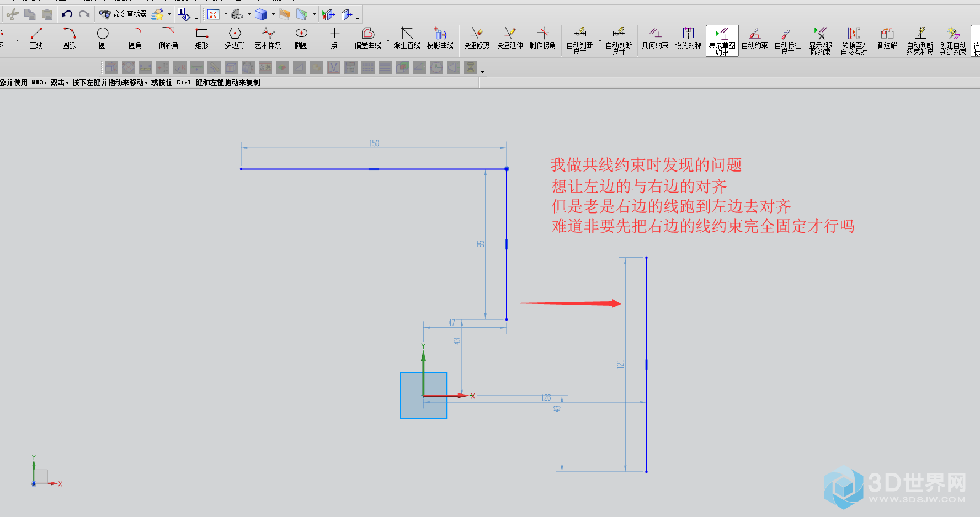Select the 126 dimension text
The height and width of the screenshot is (517, 980).
point(546,397)
